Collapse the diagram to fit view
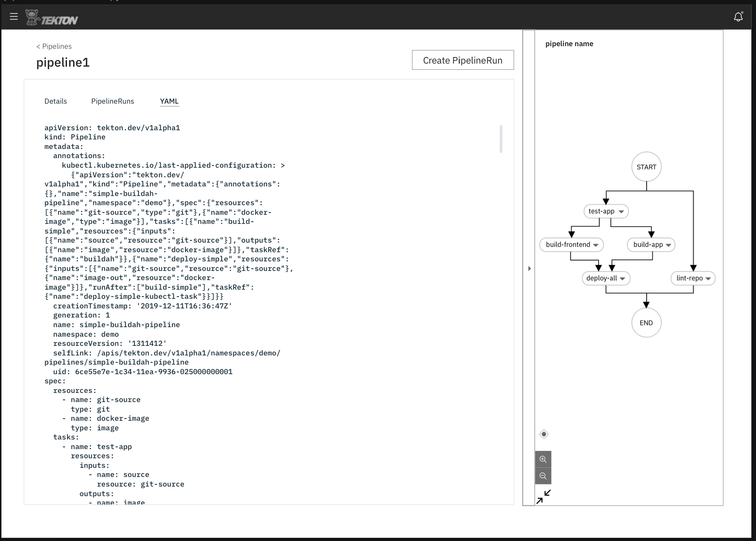756x541 pixels. [x=544, y=496]
